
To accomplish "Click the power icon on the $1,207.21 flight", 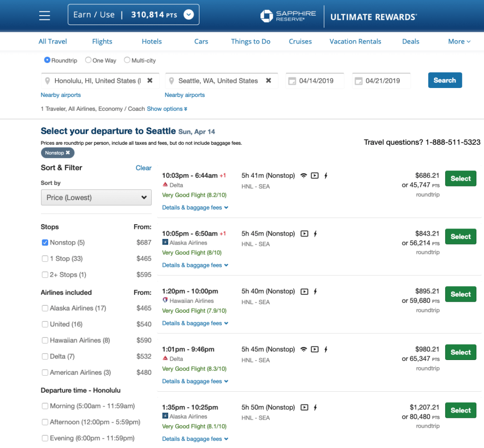I will click(315, 407).
